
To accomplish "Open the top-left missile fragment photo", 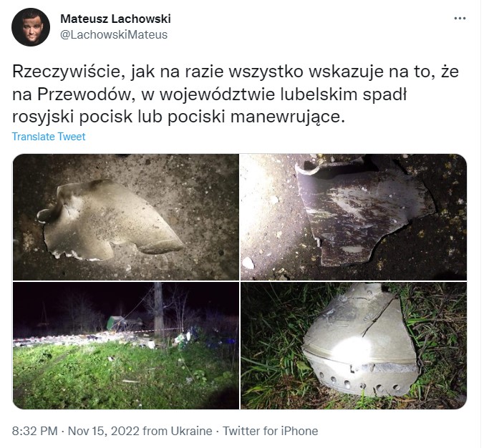I will [126, 218].
